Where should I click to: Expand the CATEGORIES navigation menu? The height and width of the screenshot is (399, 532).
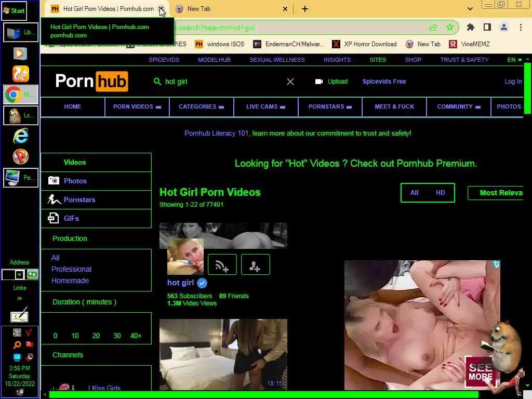(x=201, y=107)
